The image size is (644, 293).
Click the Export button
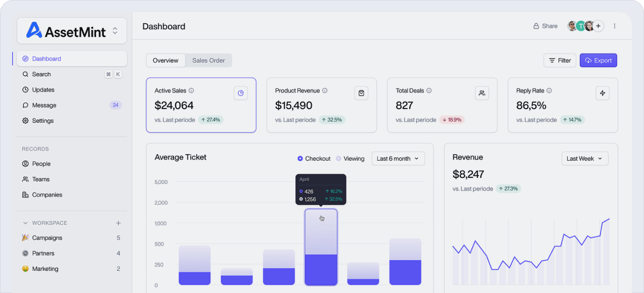point(598,61)
